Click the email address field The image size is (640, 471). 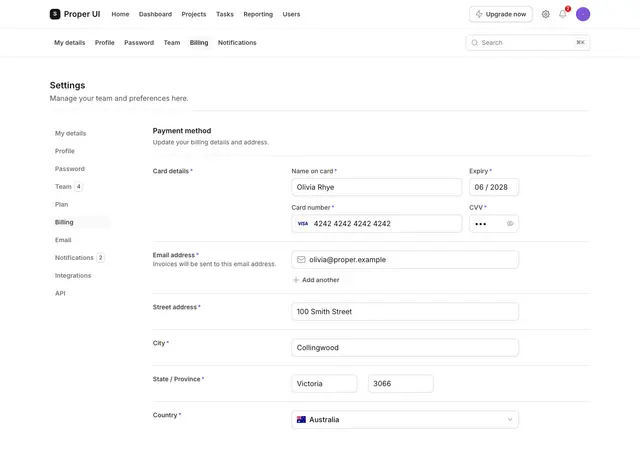coord(405,260)
